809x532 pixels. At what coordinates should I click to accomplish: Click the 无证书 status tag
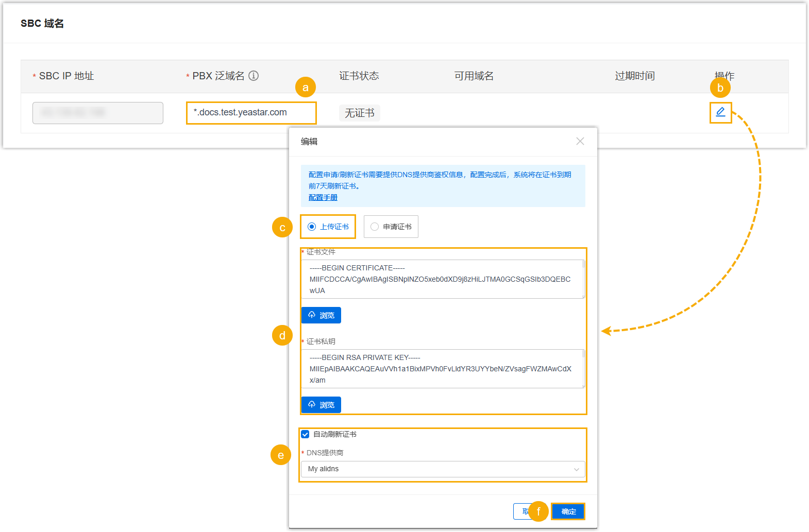click(x=359, y=113)
